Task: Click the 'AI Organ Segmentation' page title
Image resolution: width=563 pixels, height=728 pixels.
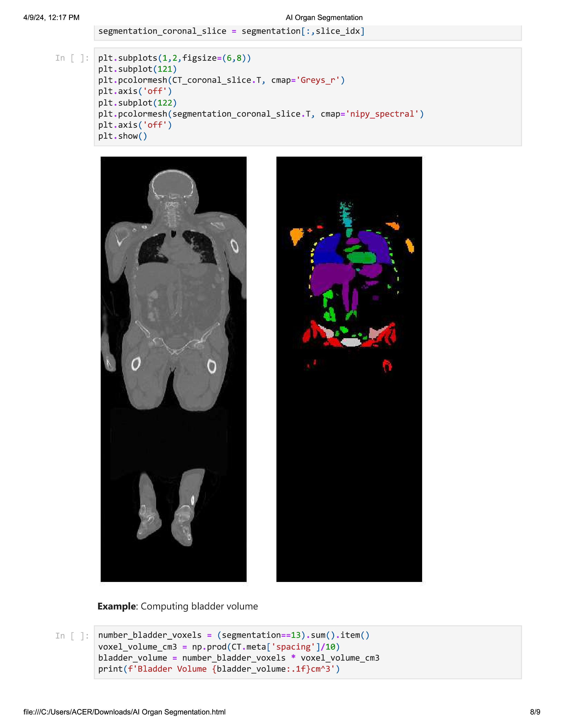Action: click(324, 18)
